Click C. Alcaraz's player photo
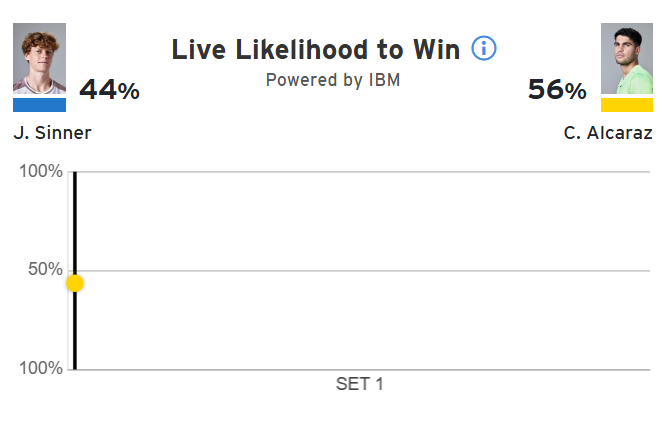The height and width of the screenshot is (428, 662). (627, 60)
